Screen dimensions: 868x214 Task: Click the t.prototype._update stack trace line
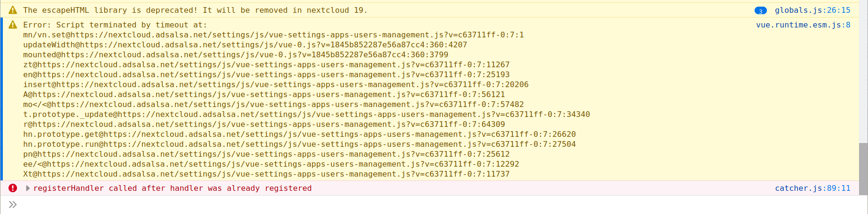coord(307,114)
